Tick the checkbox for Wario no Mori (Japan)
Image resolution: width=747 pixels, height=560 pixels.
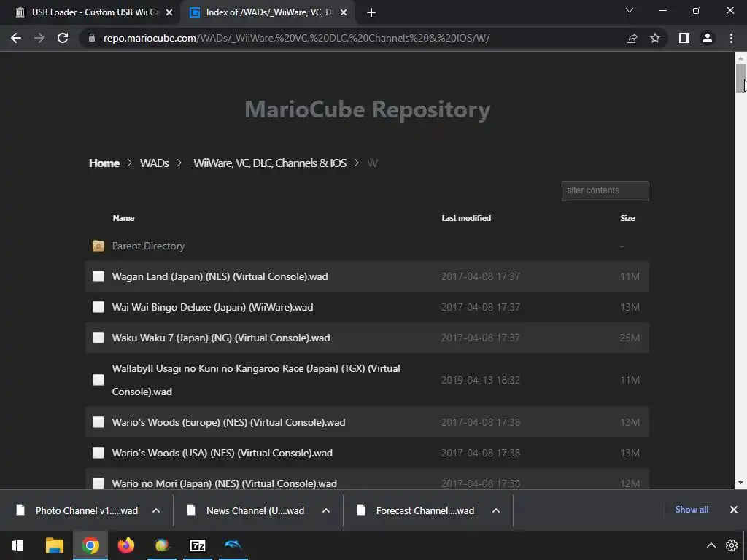[98, 483]
